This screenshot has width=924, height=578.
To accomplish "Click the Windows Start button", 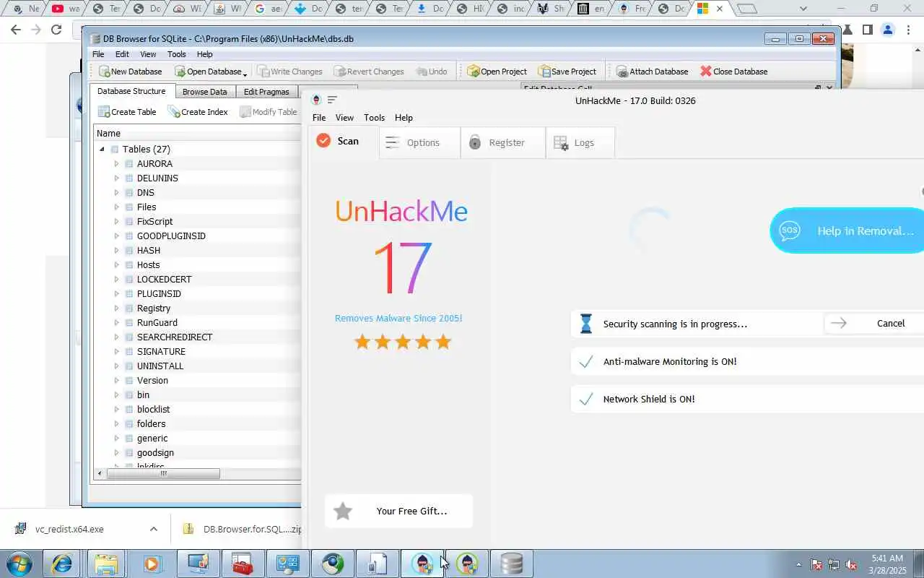I will pyautogui.click(x=18, y=564).
